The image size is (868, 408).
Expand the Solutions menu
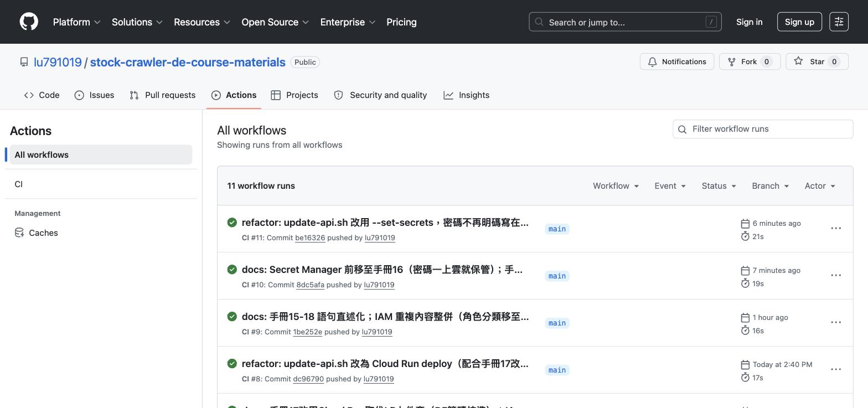137,22
